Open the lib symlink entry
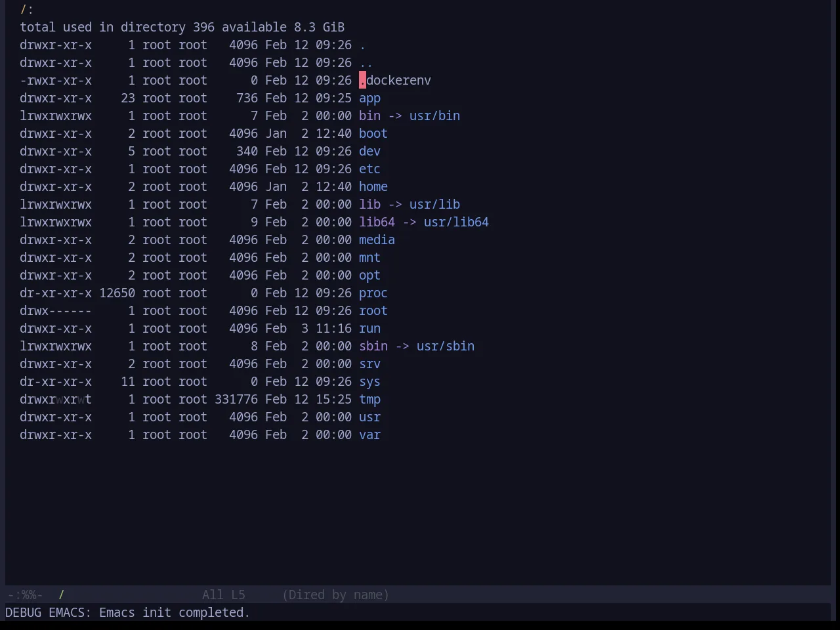 click(x=369, y=205)
